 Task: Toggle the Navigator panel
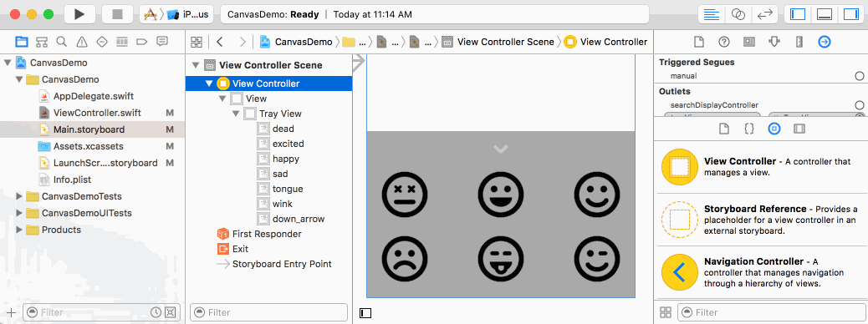click(798, 14)
